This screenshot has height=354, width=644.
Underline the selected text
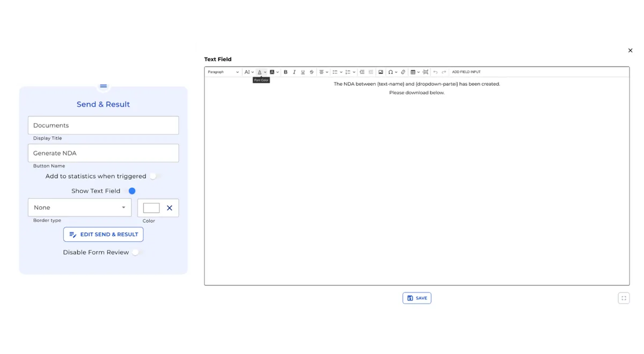303,72
